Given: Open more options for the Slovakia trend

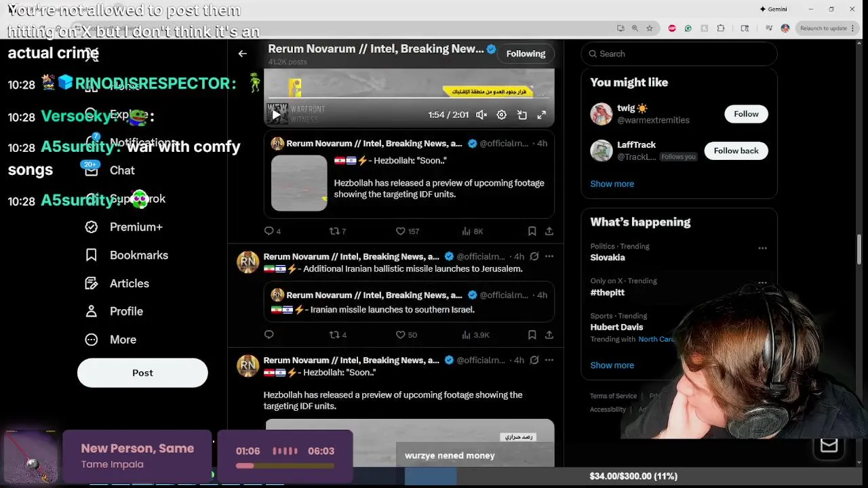Looking at the screenshot, I should pyautogui.click(x=762, y=248).
